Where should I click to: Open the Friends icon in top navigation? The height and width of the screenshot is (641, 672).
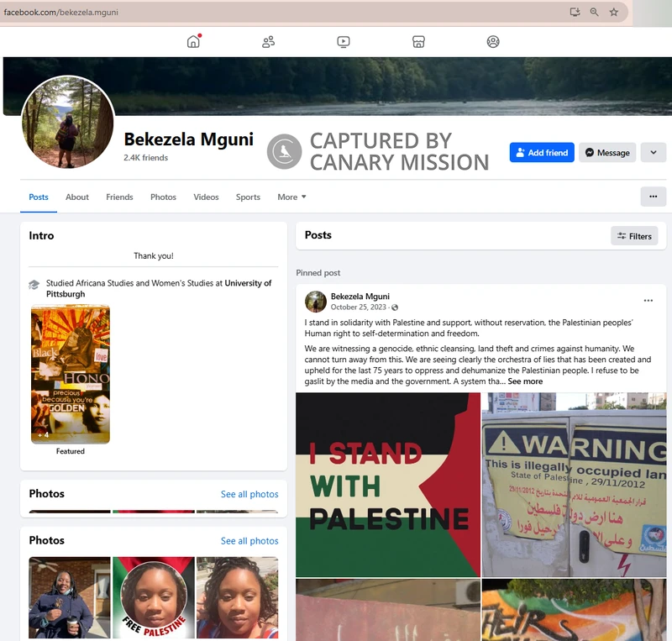(268, 42)
